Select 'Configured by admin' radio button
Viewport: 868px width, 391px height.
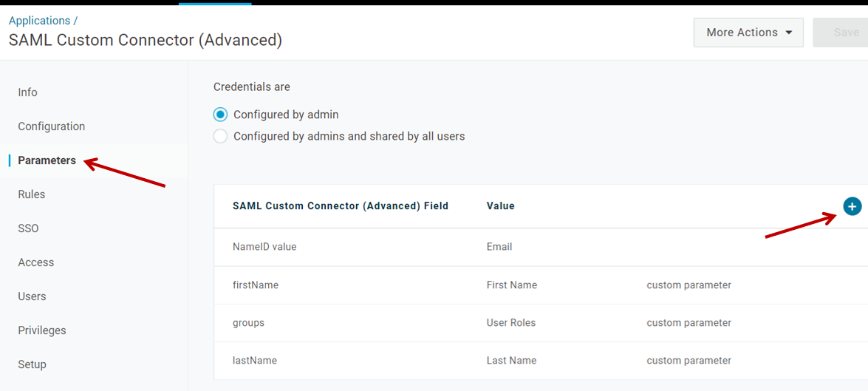[x=220, y=115]
